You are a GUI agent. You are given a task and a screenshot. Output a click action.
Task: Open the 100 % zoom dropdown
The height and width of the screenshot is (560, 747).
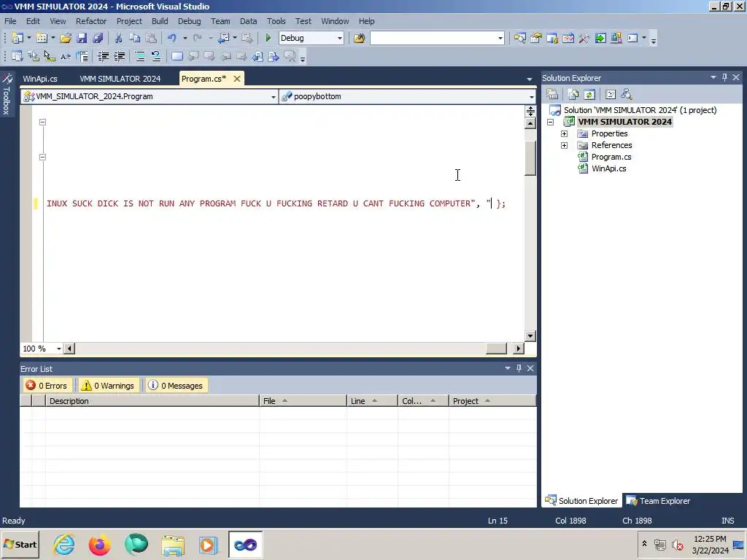[59, 349]
